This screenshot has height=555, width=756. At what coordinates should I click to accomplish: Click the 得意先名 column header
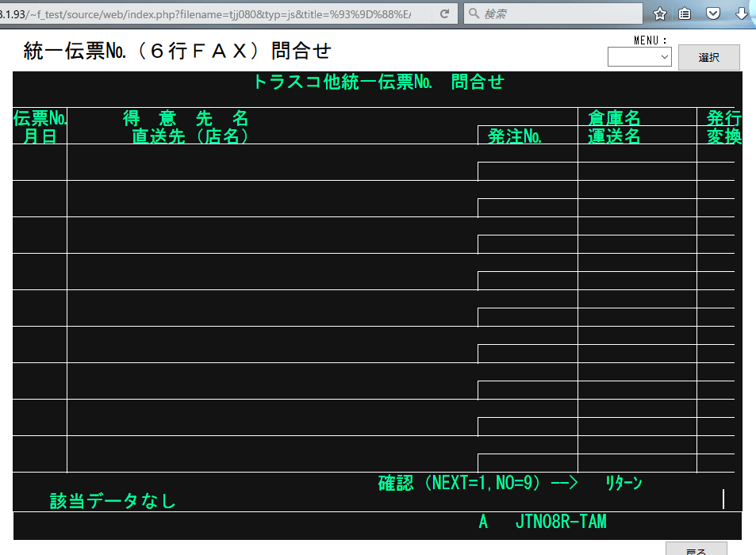(186, 118)
